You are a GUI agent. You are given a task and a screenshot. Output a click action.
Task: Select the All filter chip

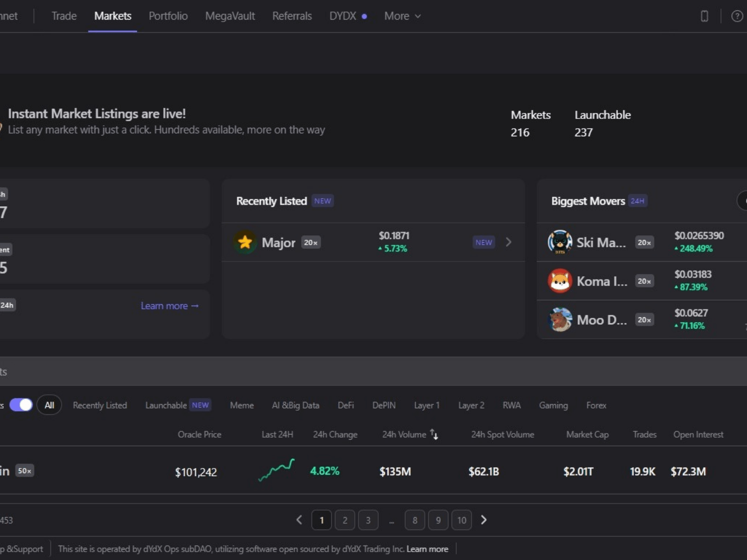click(49, 405)
